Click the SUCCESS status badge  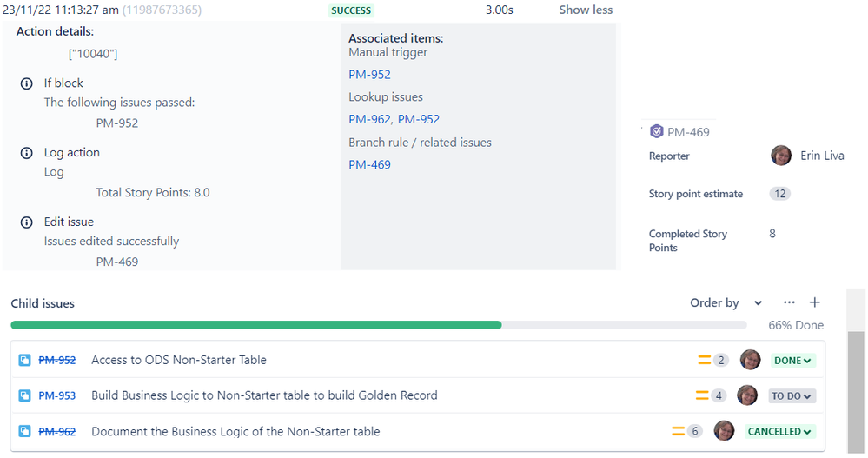[x=351, y=10]
